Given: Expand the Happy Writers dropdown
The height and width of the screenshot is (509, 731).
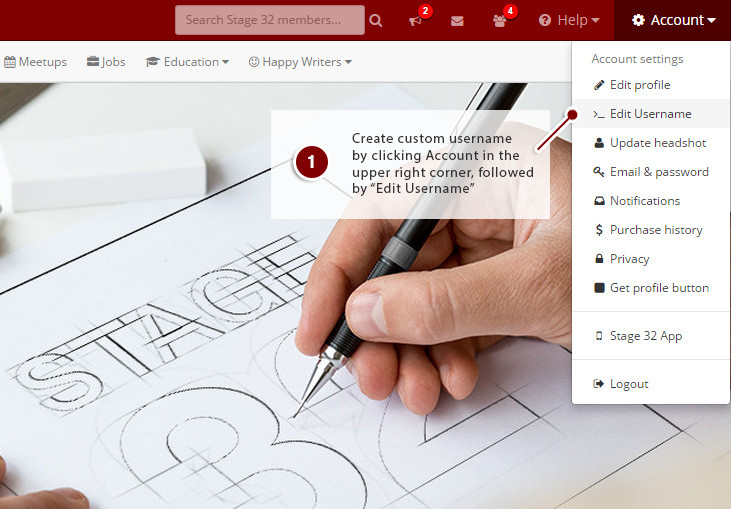Looking at the screenshot, I should pos(300,62).
